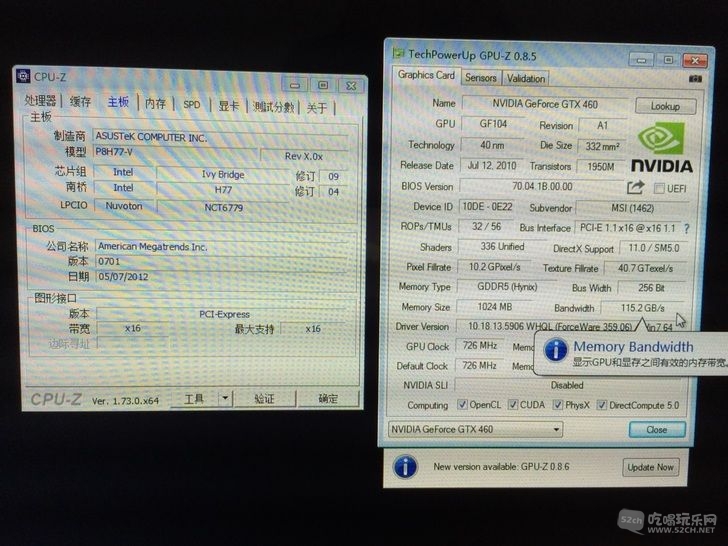Viewport: 728px width, 546px height.
Task: Click the Device ID field 10DE - 0E22
Action: tap(487, 207)
